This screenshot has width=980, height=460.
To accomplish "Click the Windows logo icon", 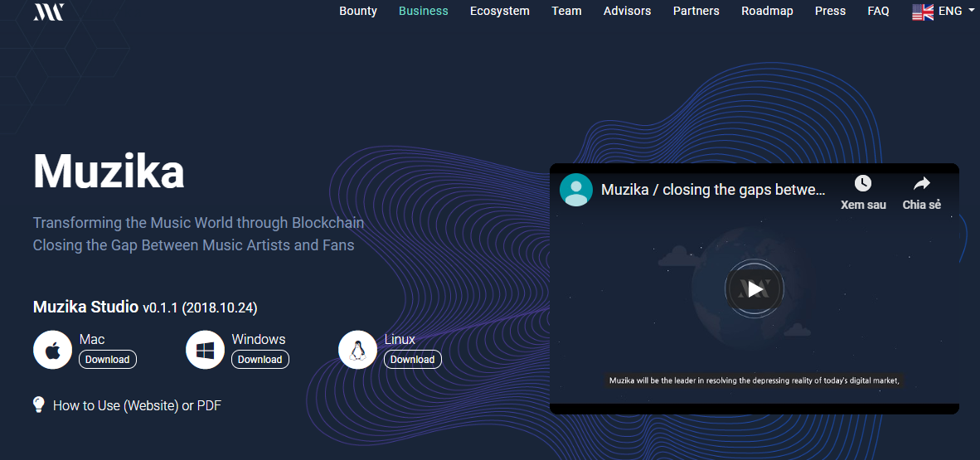I will (x=205, y=350).
